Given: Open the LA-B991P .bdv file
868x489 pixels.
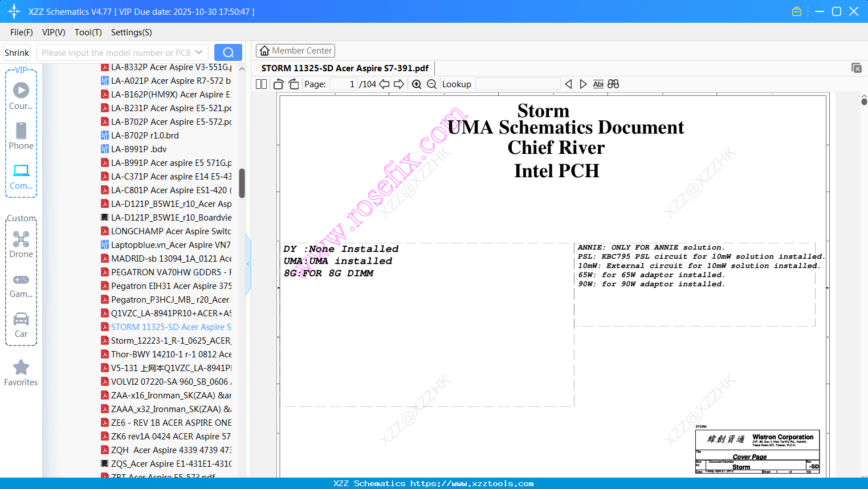Looking at the screenshot, I should (134, 149).
